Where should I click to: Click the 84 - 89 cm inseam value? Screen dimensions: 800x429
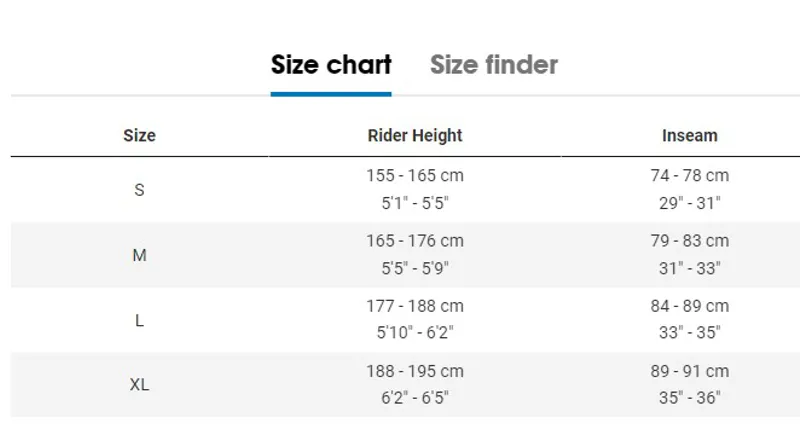pyautogui.click(x=689, y=306)
